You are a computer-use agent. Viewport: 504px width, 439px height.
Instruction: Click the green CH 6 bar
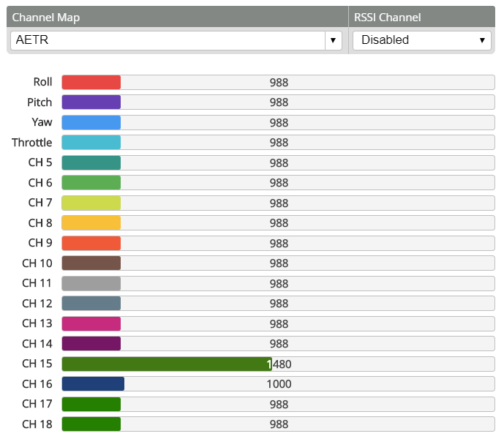pyautogui.click(x=91, y=183)
